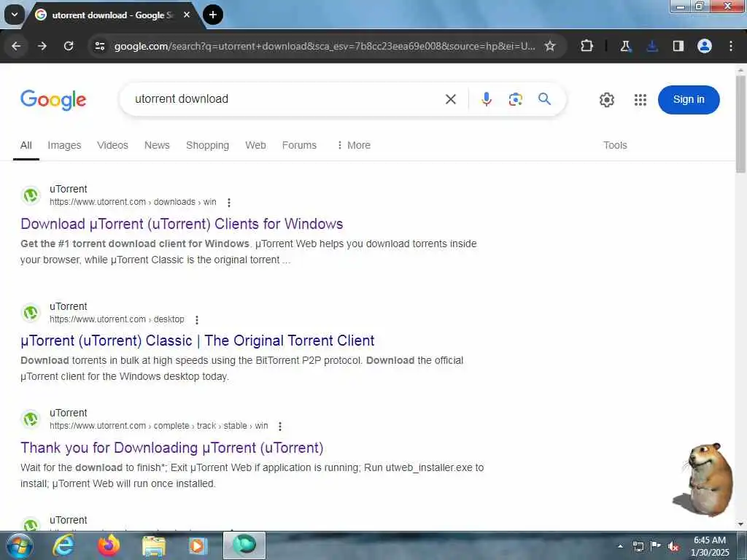This screenshot has width=747, height=560.
Task: Click the page vertical scrollbar thumb
Action: pyautogui.click(x=741, y=125)
